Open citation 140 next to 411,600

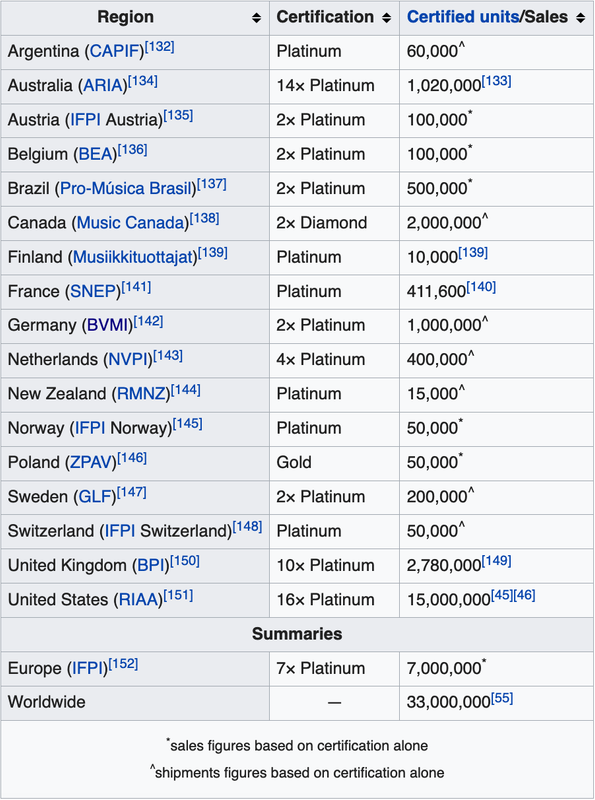tap(481, 287)
